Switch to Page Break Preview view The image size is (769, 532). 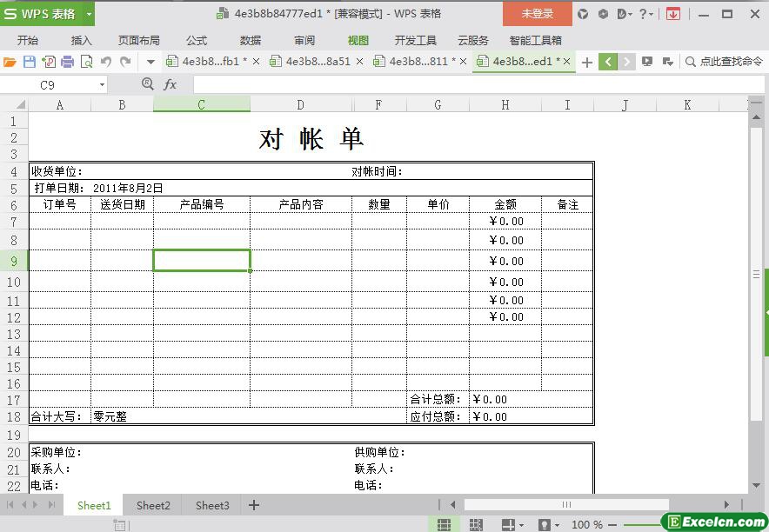coord(476,525)
